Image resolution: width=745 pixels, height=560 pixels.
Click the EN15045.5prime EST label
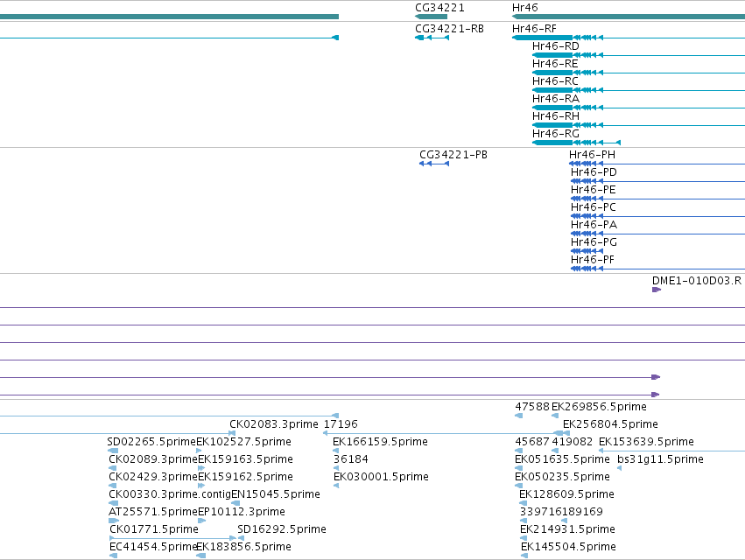(x=276, y=494)
